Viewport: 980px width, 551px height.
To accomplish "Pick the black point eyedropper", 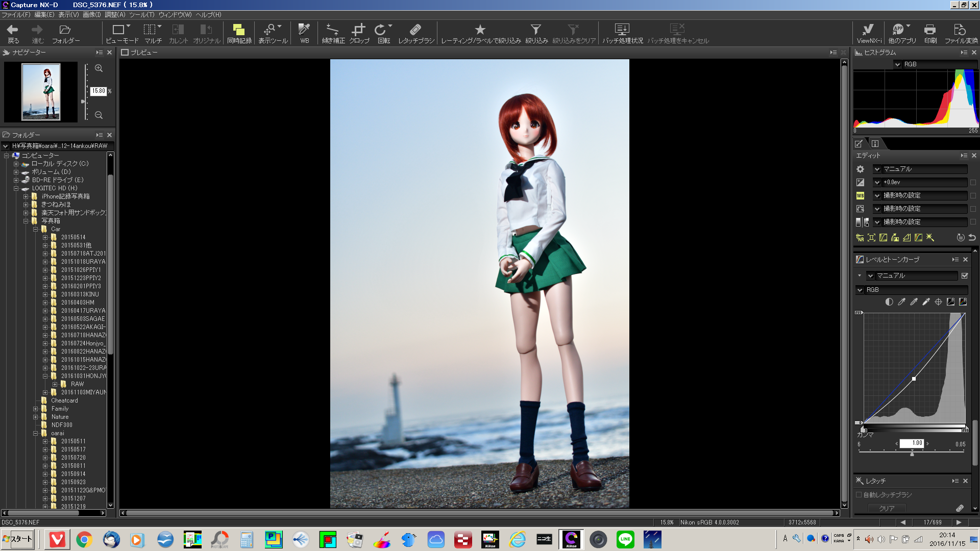I will pos(901,302).
